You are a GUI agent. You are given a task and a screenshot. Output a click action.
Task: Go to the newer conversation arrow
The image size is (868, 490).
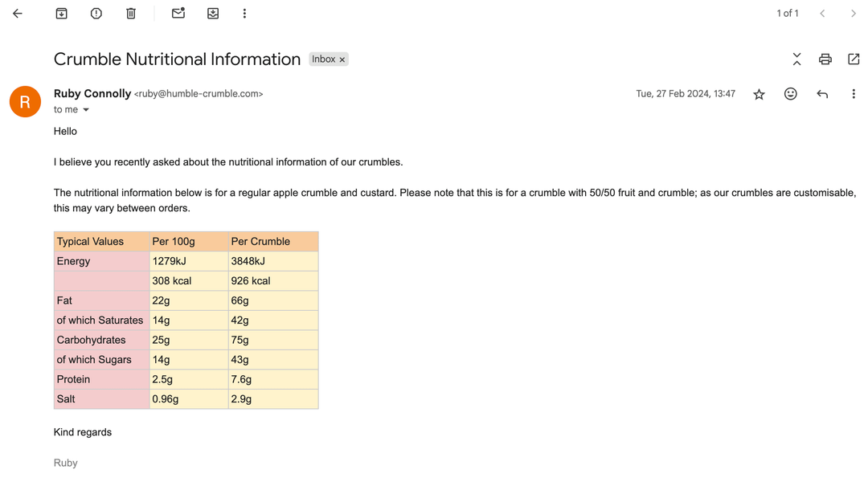[822, 14]
